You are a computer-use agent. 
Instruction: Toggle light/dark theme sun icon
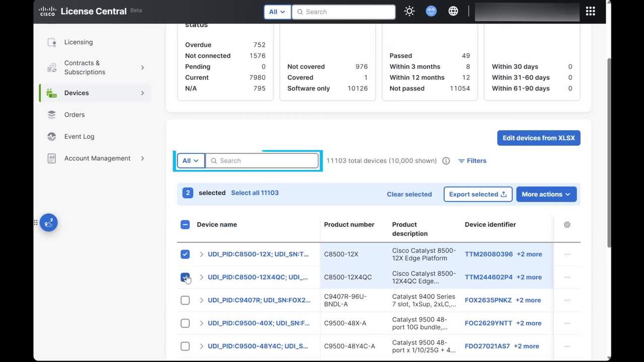pos(410,11)
